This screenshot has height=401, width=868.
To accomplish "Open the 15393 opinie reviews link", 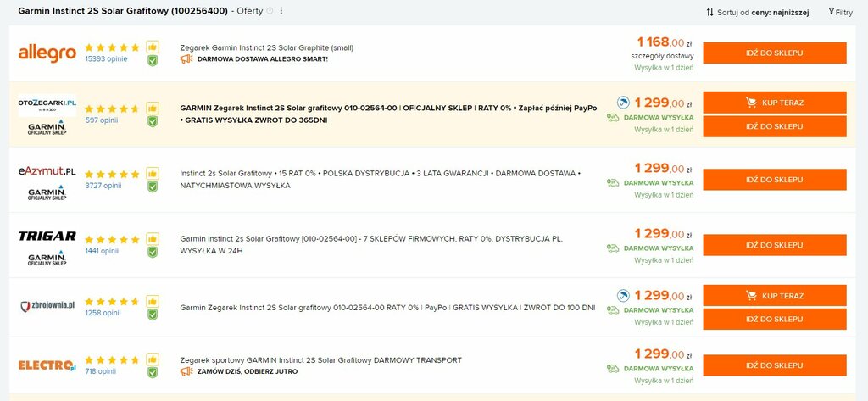I will (106, 58).
